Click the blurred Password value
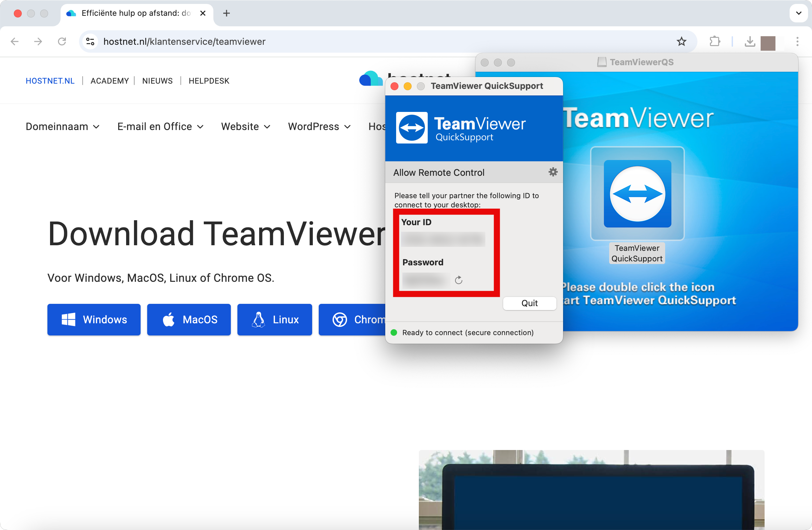The height and width of the screenshot is (530, 812). pyautogui.click(x=426, y=280)
